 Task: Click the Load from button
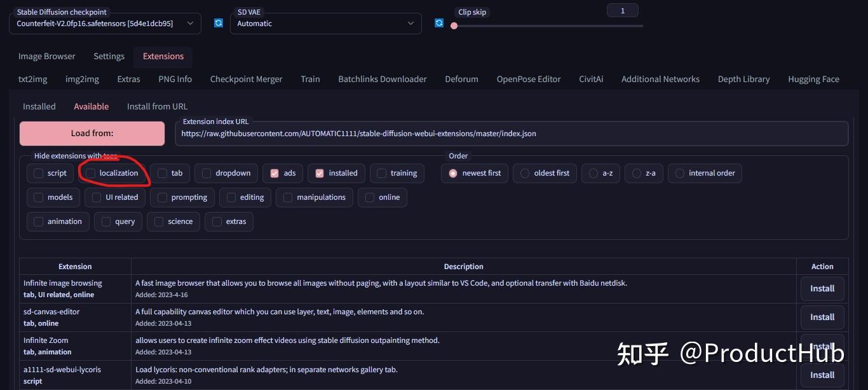92,134
